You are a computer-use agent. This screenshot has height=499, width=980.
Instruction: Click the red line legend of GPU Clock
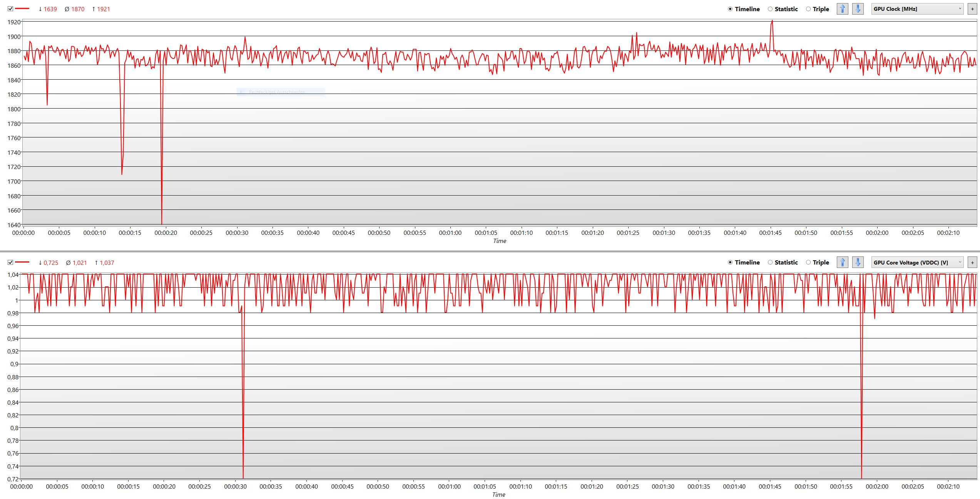coord(22,8)
